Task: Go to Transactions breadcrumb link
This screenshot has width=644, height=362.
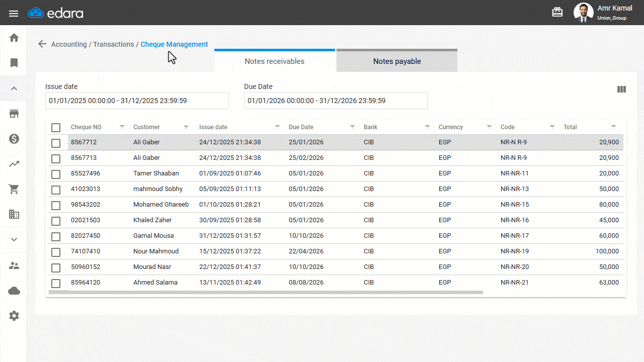Action: (114, 44)
